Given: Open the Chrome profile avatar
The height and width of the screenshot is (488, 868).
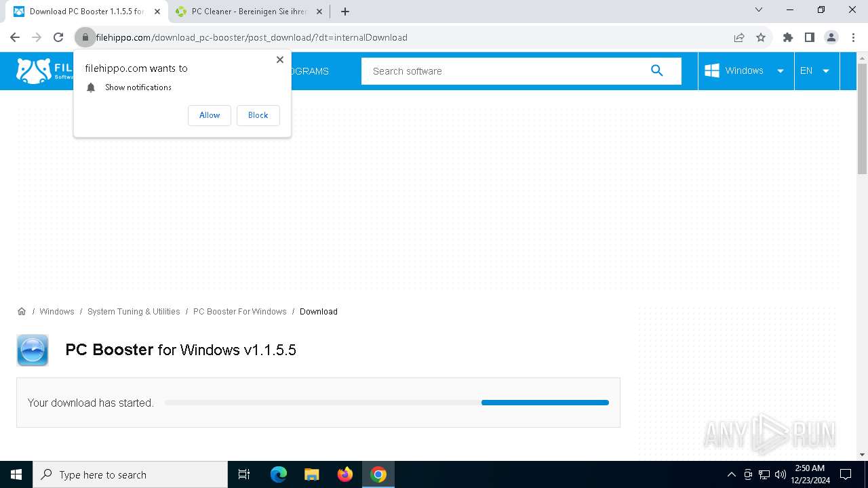Looking at the screenshot, I should tap(831, 37).
